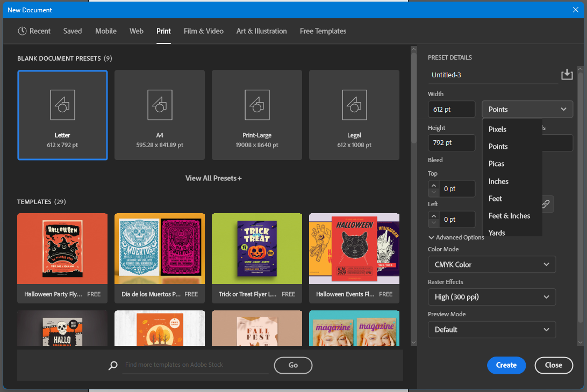Image resolution: width=587 pixels, height=392 pixels.
Task: Select the Print-Large blank document preset
Action: pyautogui.click(x=256, y=115)
